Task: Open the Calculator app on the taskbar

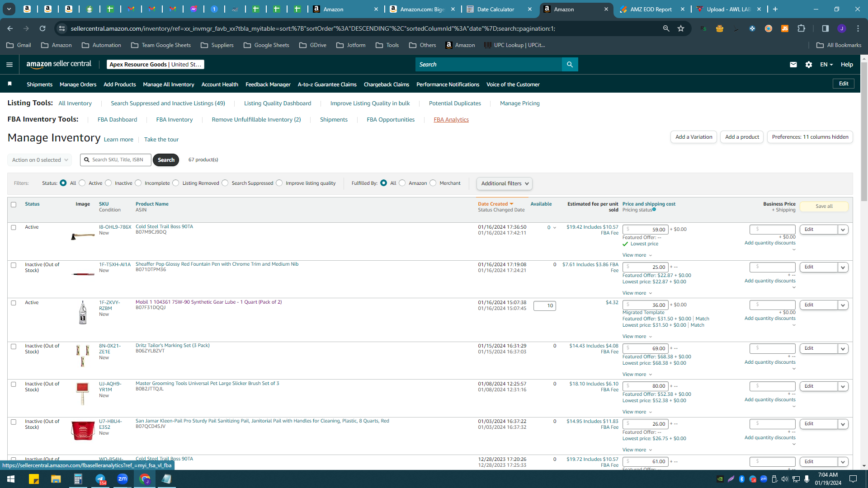Action: pyautogui.click(x=78, y=479)
